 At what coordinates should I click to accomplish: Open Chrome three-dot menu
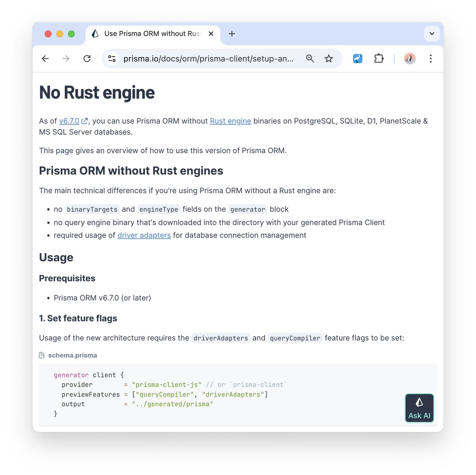430,59
